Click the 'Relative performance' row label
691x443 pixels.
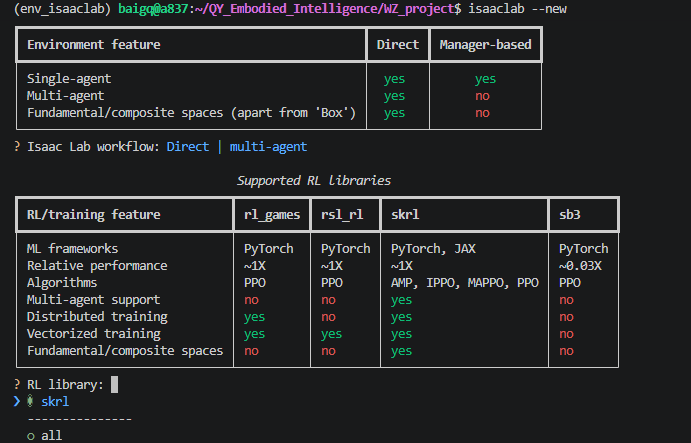pos(97,266)
